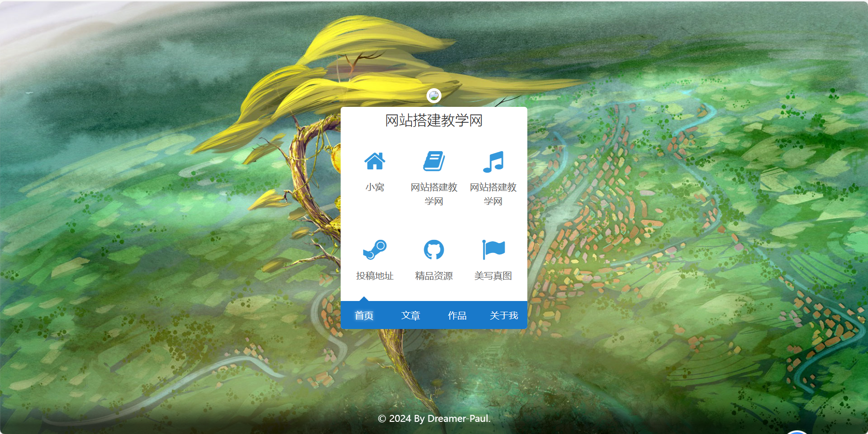Image resolution: width=868 pixels, height=434 pixels.
Task: Click the GitHub icon above 精品资源
Action: (x=434, y=250)
